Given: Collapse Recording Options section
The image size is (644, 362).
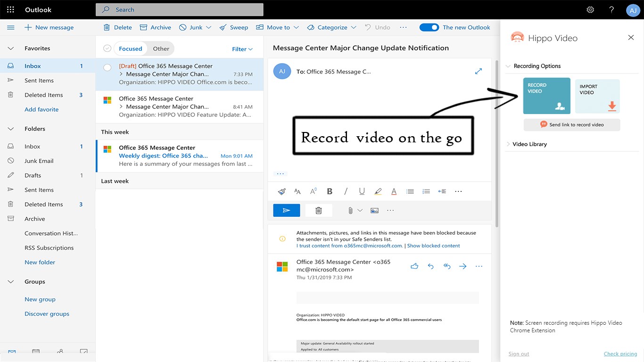Looking at the screenshot, I should pos(508,66).
